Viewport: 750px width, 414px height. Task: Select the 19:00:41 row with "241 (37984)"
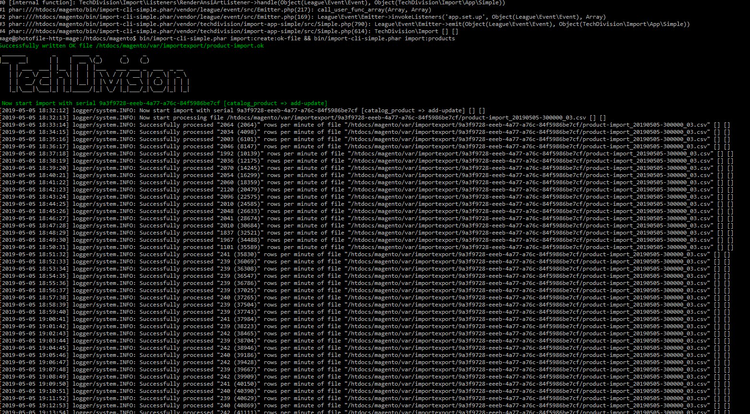tap(365, 319)
